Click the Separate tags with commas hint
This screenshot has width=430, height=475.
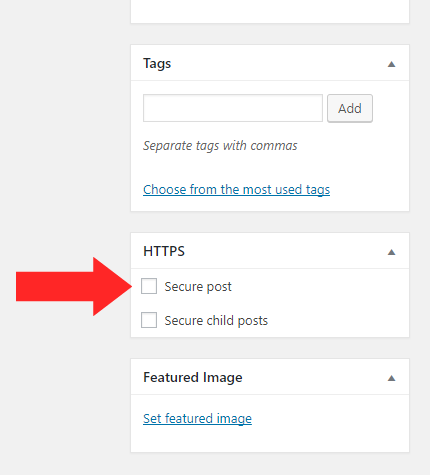tap(220, 146)
